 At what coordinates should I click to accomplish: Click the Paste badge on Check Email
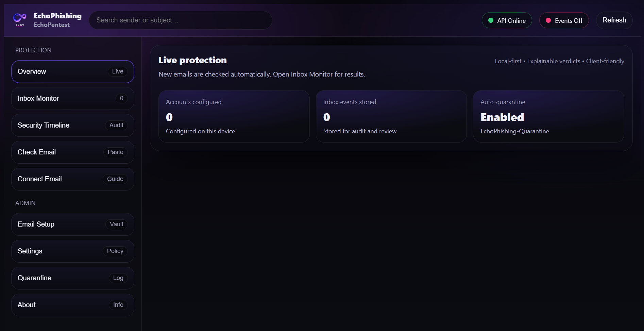[115, 152]
